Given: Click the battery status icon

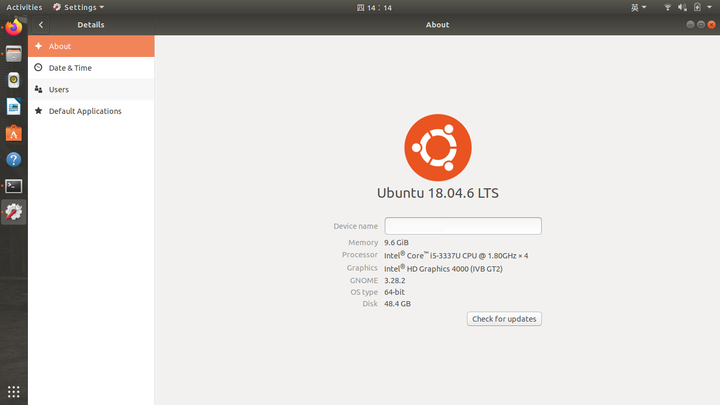Looking at the screenshot, I should pos(698,7).
